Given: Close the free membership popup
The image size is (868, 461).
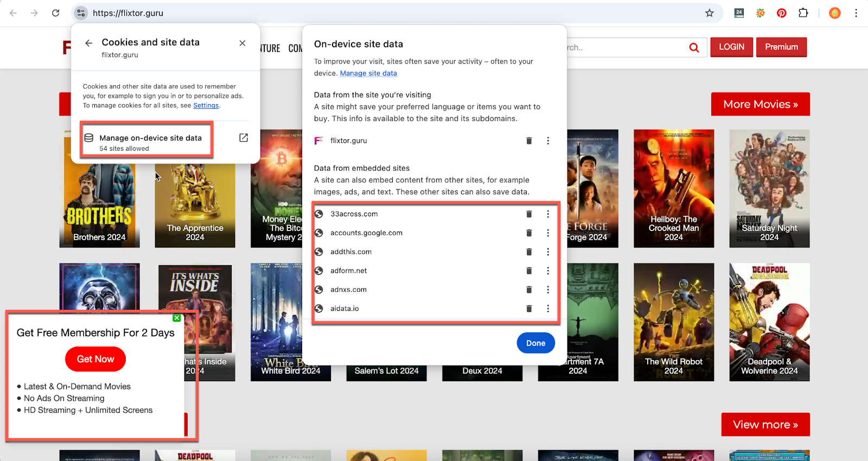Looking at the screenshot, I should point(177,318).
